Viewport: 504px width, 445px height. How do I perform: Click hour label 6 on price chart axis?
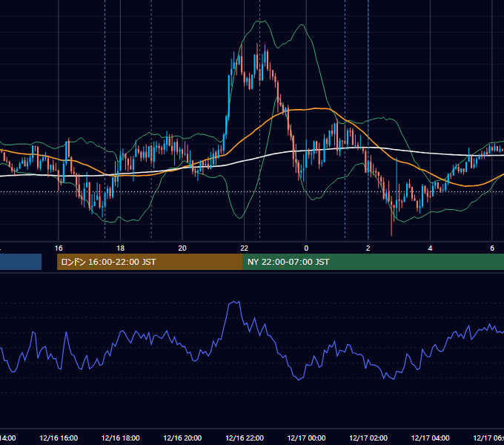pyautogui.click(x=492, y=248)
